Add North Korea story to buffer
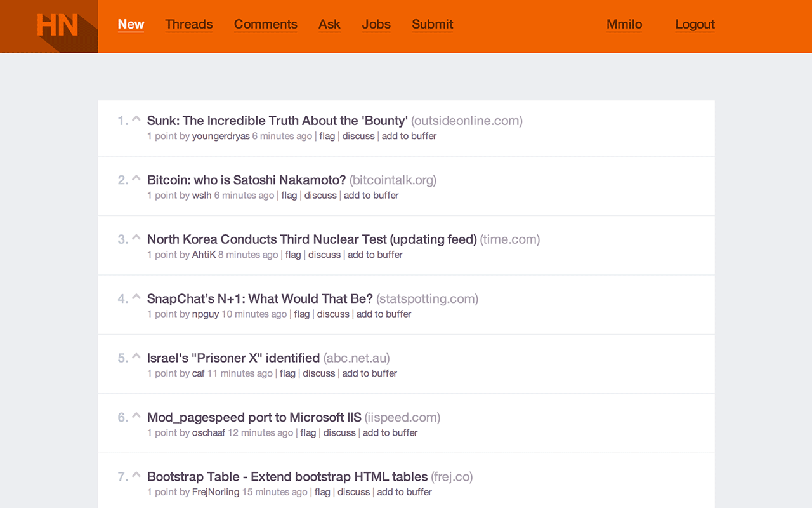This screenshot has width=812, height=508. 376,255
